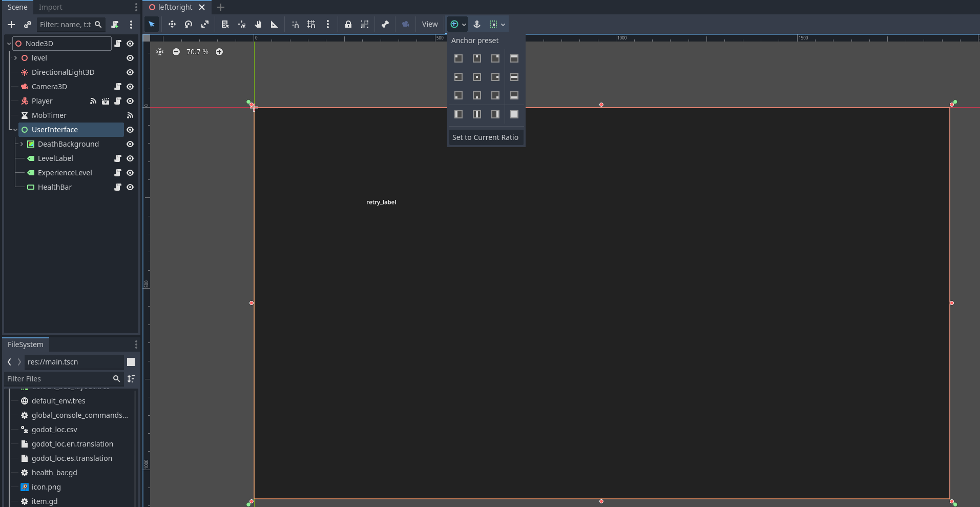The height and width of the screenshot is (507, 980).
Task: Activate the Select Mode arrow tool
Action: 152,24
